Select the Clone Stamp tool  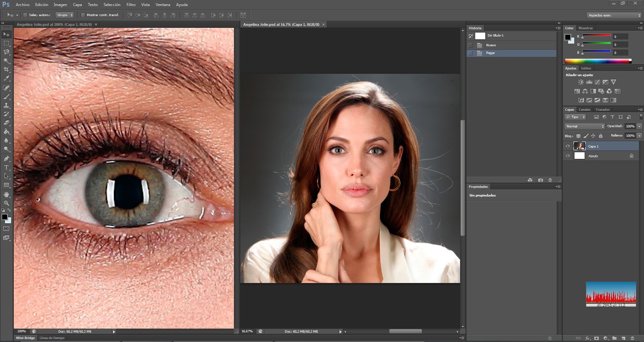point(6,105)
